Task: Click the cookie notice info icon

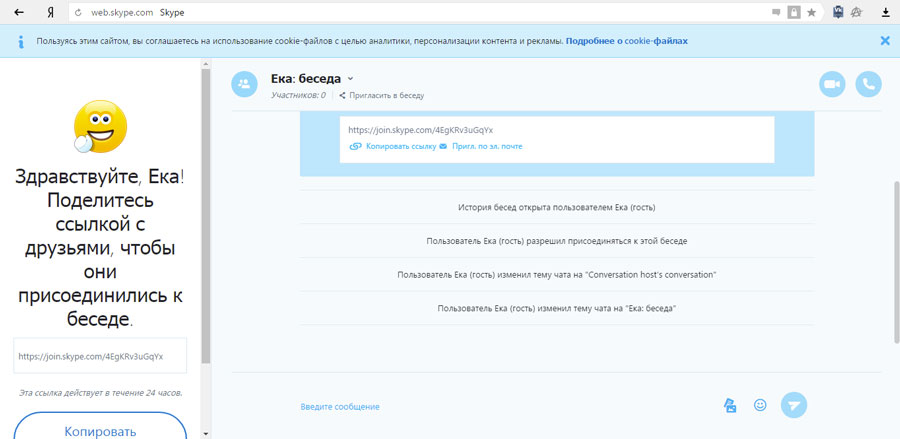Action: point(21,41)
